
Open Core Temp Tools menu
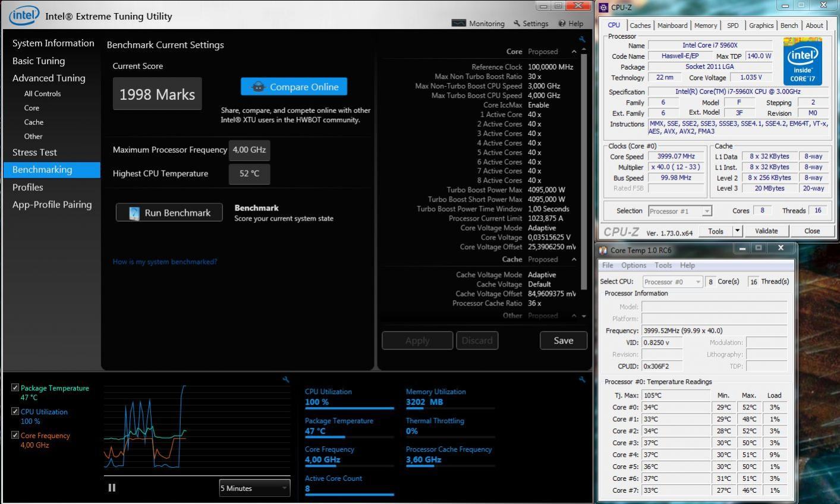(663, 265)
